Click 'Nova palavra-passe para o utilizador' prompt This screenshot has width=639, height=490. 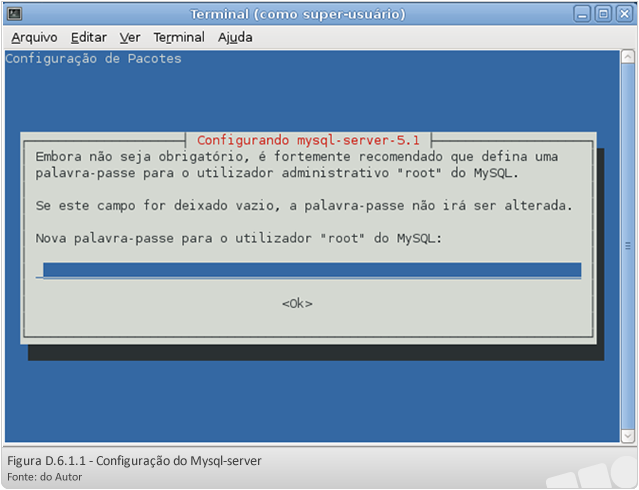tap(239, 238)
